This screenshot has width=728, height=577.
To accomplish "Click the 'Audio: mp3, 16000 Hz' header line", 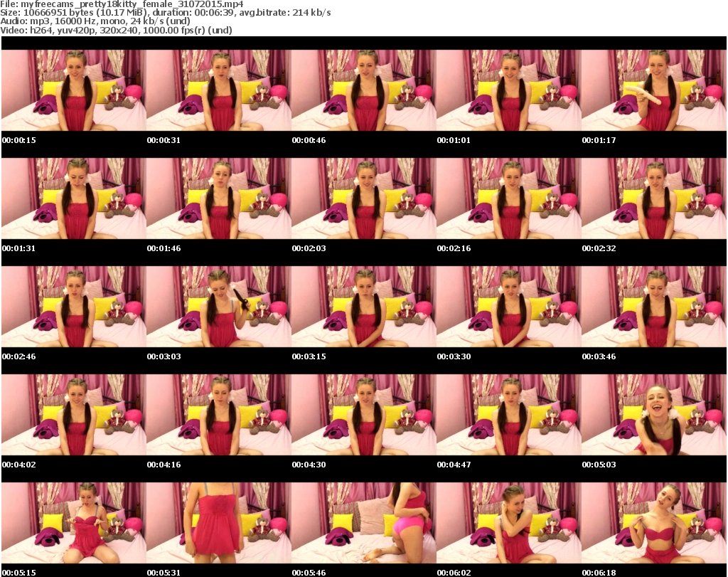I will coord(95,21).
